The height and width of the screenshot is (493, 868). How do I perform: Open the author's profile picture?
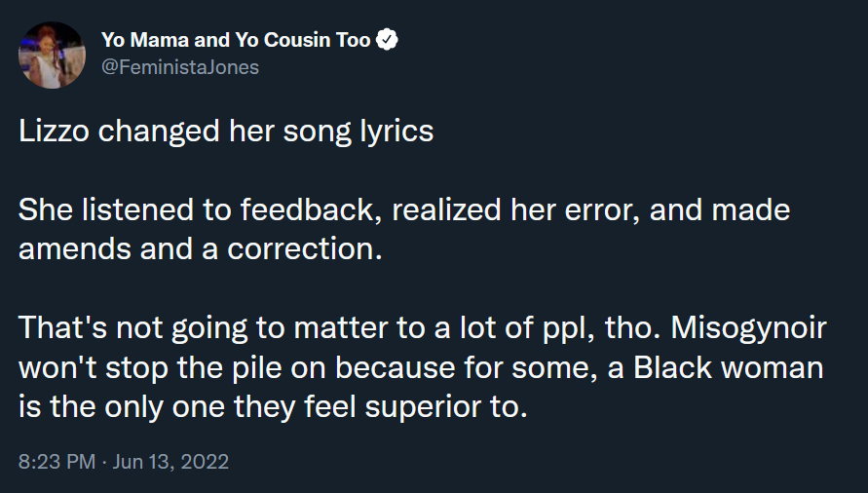52,55
